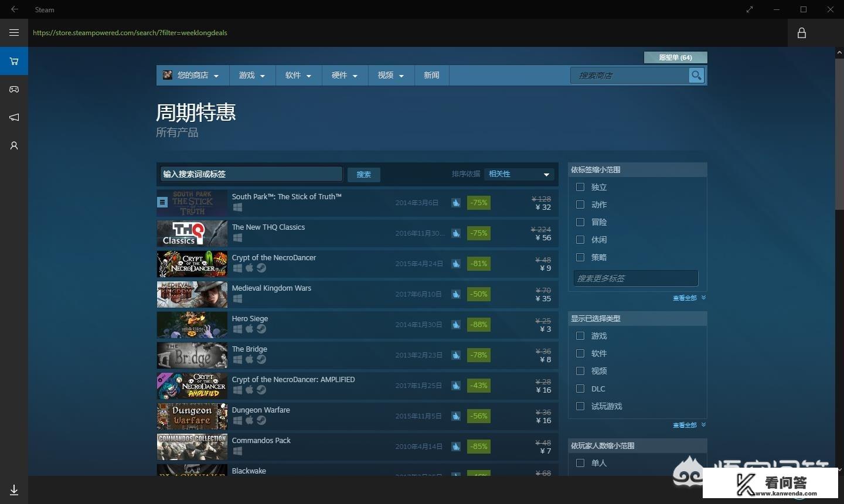Open the 游戏 dropdown in store nav

tap(252, 75)
